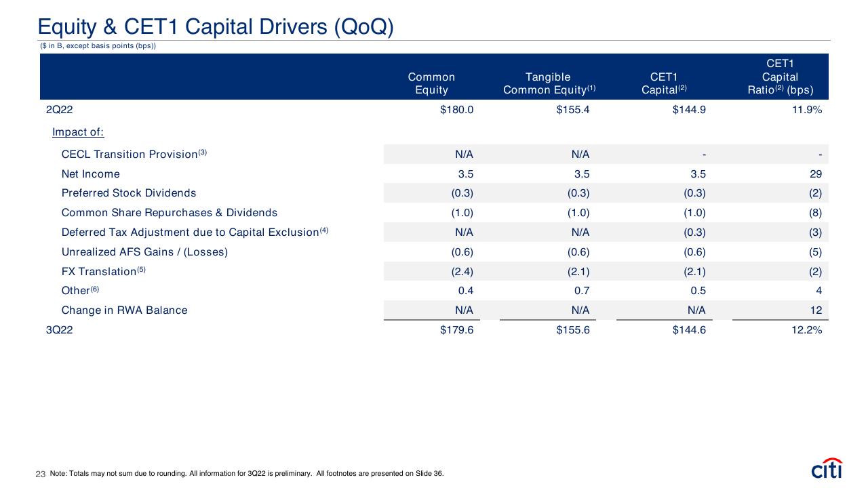Click the 4 bps Other row value
Viewport: 868px width, 488px height.
tap(819, 291)
